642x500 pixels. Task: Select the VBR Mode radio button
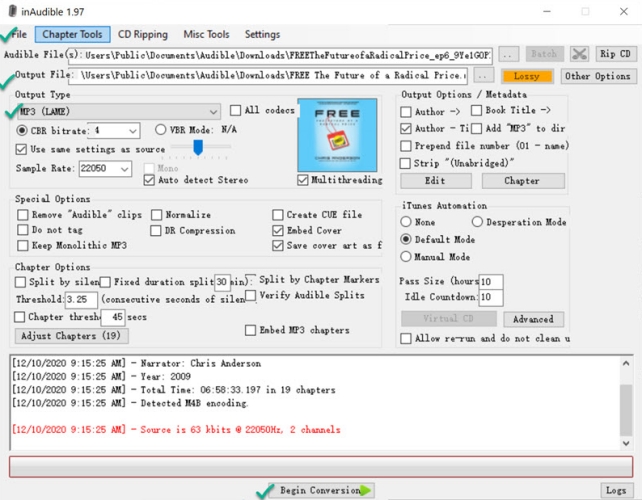tap(160, 130)
